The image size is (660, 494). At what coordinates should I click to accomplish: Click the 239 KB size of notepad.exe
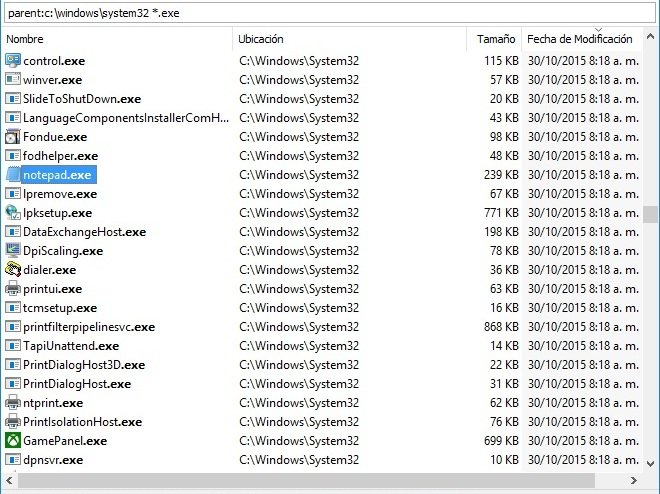(x=501, y=175)
